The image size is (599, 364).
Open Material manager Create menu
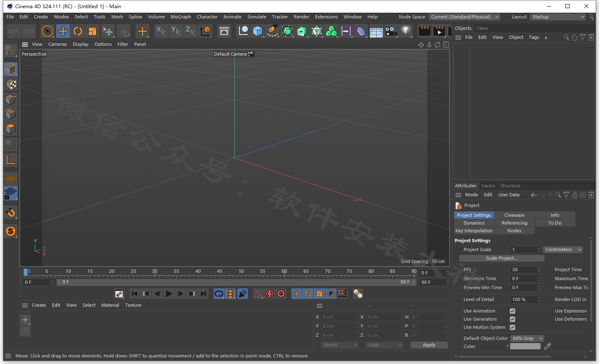tap(39, 305)
